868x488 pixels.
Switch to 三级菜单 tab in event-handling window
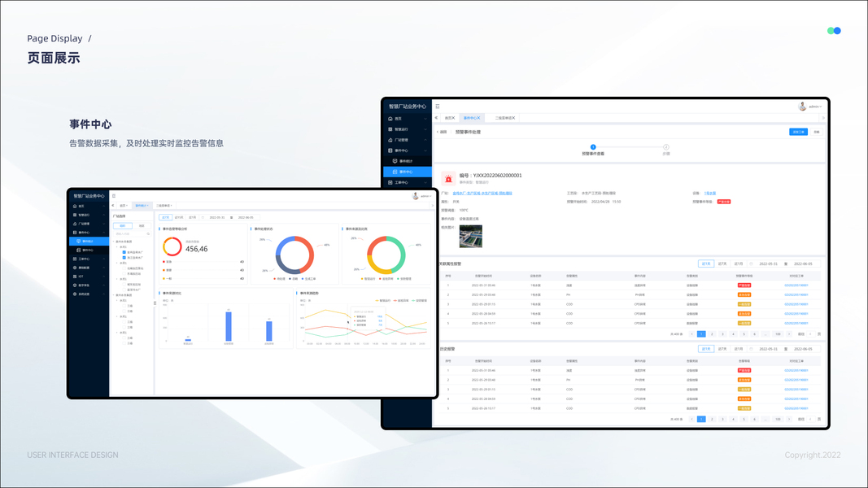(x=503, y=118)
